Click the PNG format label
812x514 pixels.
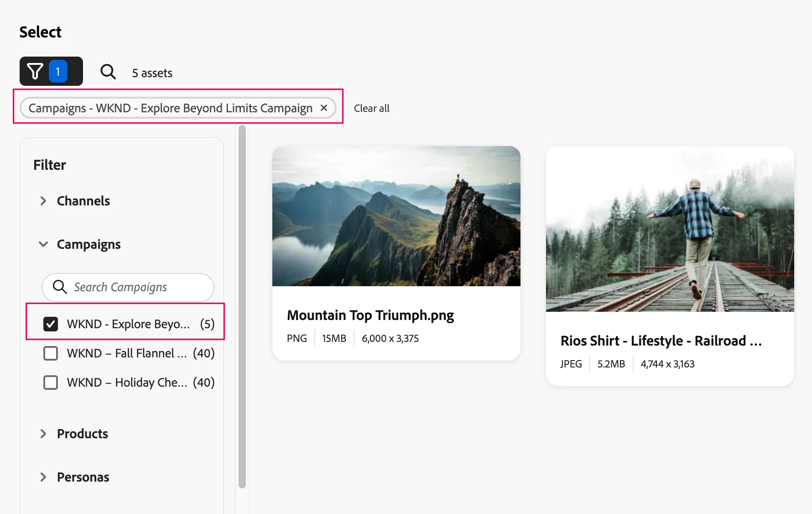click(297, 338)
